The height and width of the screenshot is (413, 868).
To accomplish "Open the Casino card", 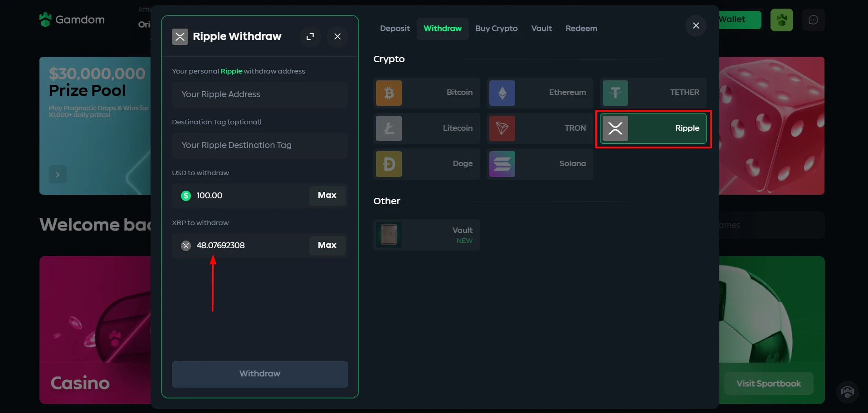I will (x=95, y=330).
